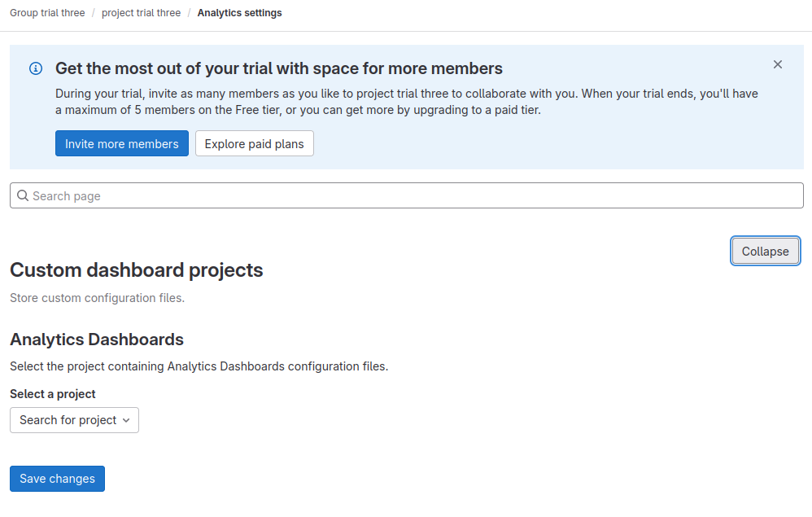The width and height of the screenshot is (812, 517).
Task: Click the banner paragraph about Free tier members
Action: tap(406, 102)
